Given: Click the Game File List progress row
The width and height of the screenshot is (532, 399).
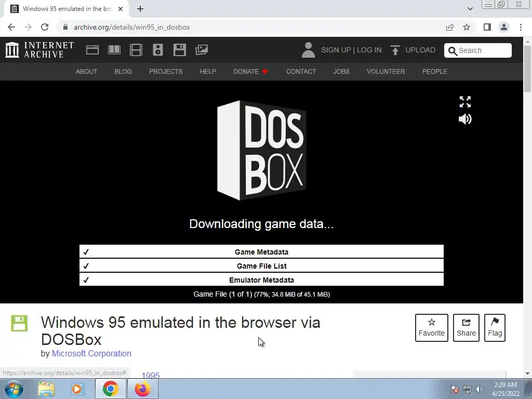Looking at the screenshot, I should (x=261, y=265).
